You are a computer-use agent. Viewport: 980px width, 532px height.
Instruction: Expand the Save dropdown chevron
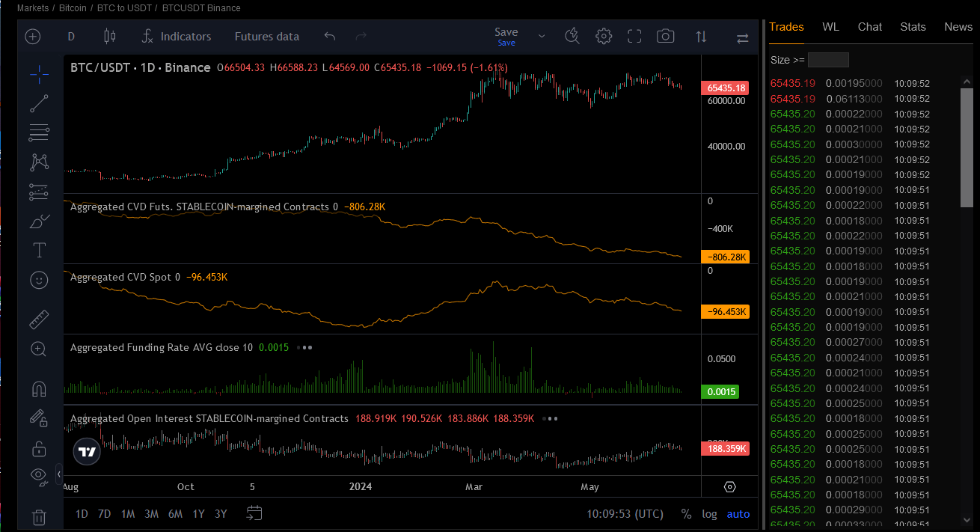pyautogui.click(x=542, y=37)
